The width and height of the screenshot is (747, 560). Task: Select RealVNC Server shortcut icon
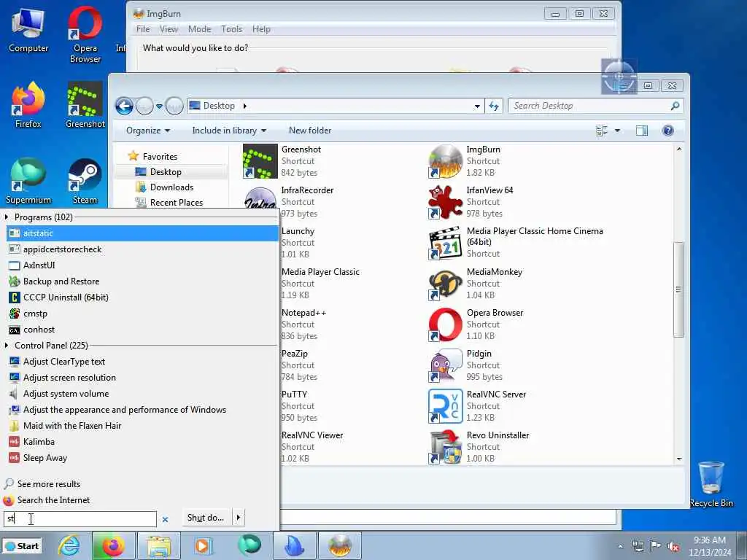(445, 406)
